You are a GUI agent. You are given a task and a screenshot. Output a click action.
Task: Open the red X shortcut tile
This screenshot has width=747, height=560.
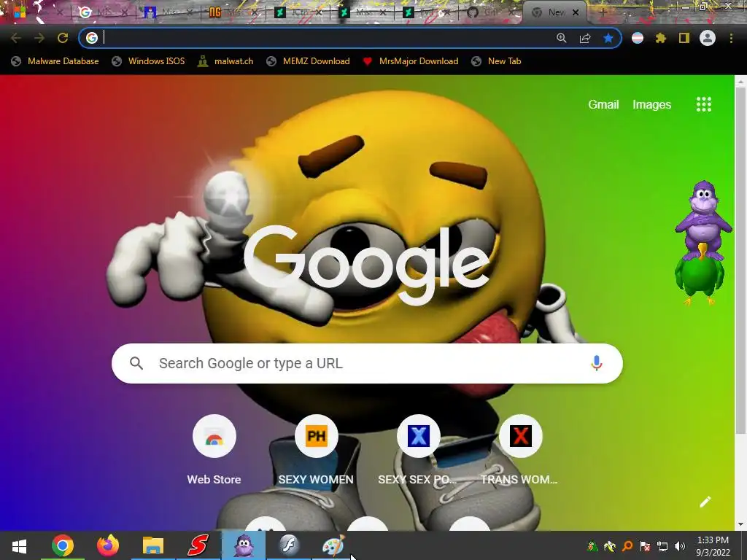[x=520, y=450]
